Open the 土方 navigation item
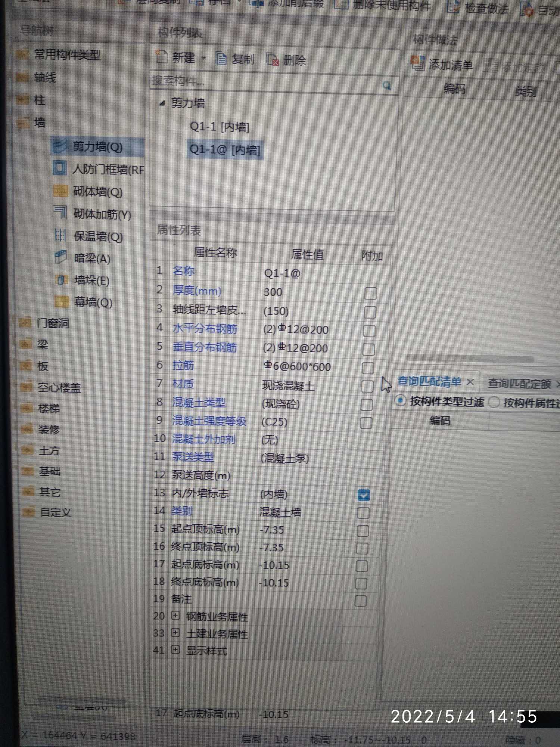This screenshot has height=747, width=560. click(x=49, y=450)
